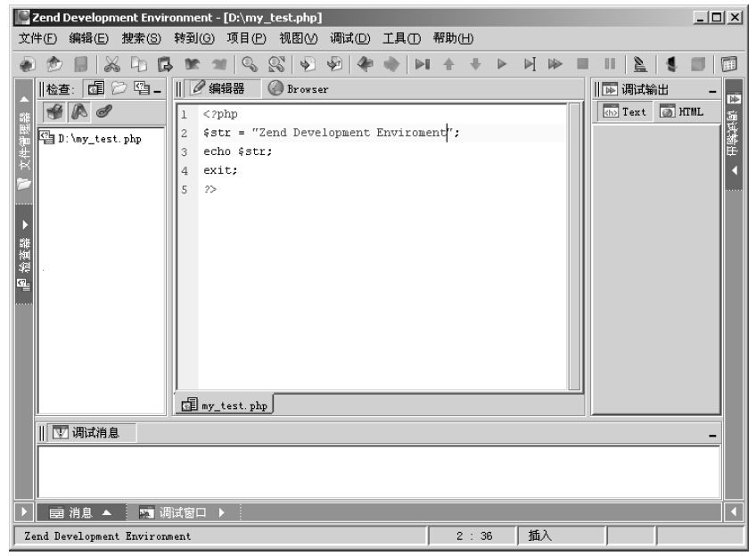Click the "<?php" opening tag line

[x=220, y=114]
